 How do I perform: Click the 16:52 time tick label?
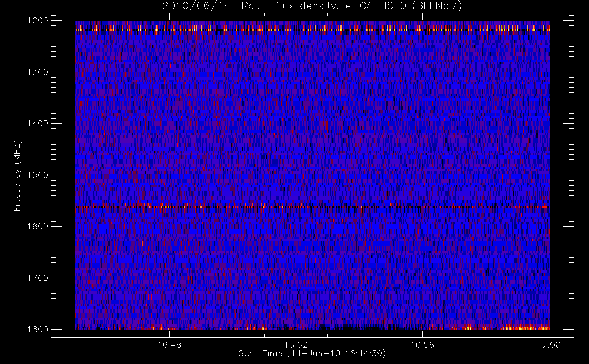pos(296,345)
